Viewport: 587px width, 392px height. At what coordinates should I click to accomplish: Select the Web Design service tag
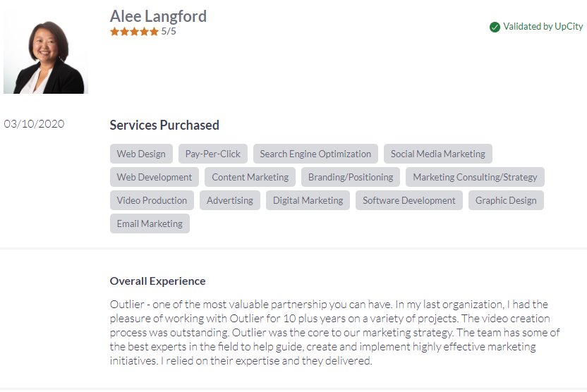(141, 154)
